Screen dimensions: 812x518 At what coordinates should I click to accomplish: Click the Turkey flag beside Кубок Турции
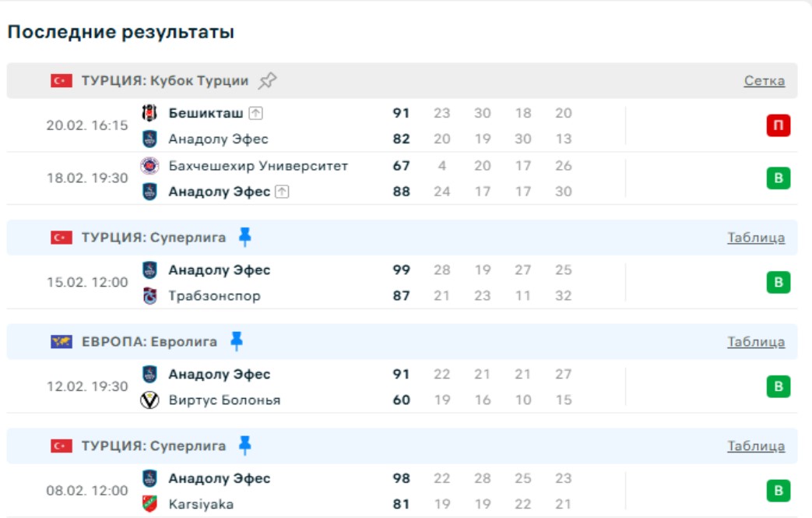[62, 81]
